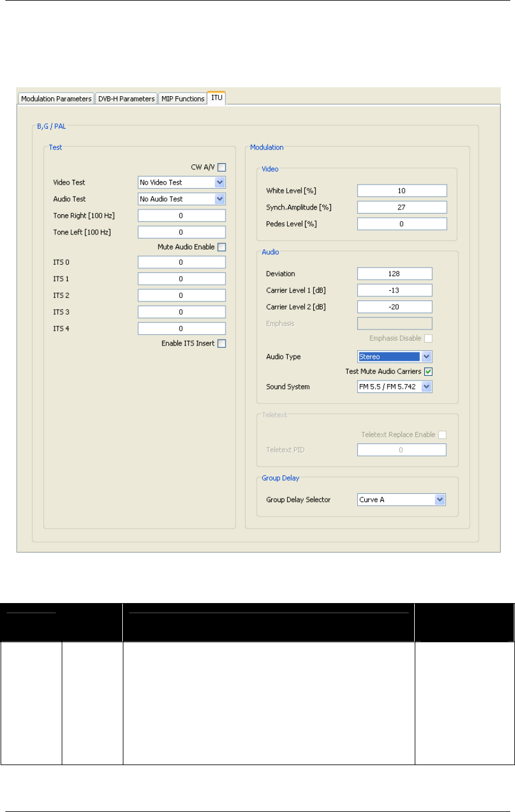Screen dimensions: 515x812
Task: Click the Carrier Level 2 [dB] field
Action: [395, 307]
